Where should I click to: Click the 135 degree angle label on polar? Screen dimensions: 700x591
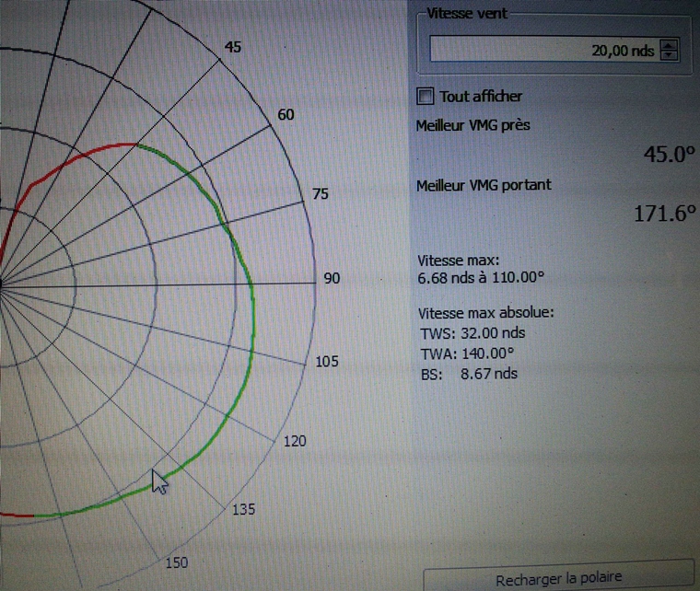(243, 509)
